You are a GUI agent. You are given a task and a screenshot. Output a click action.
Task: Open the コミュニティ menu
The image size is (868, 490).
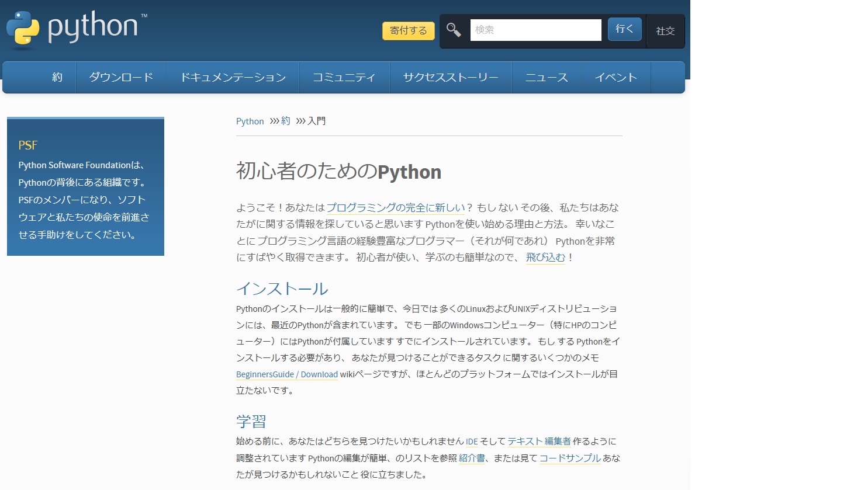[344, 77]
